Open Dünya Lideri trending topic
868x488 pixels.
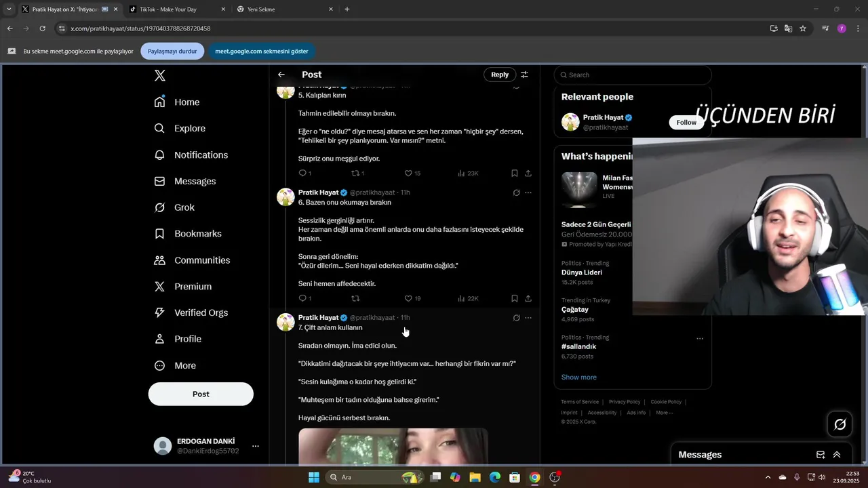point(582,272)
